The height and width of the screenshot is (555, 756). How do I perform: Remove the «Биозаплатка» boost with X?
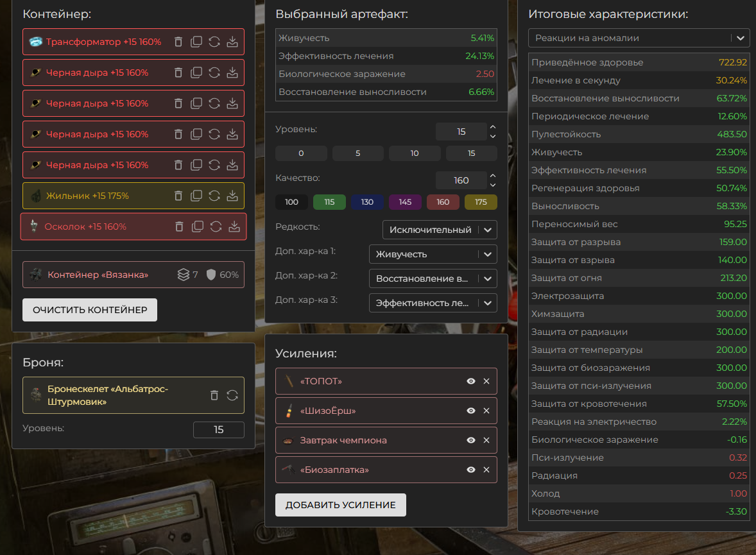pos(486,470)
